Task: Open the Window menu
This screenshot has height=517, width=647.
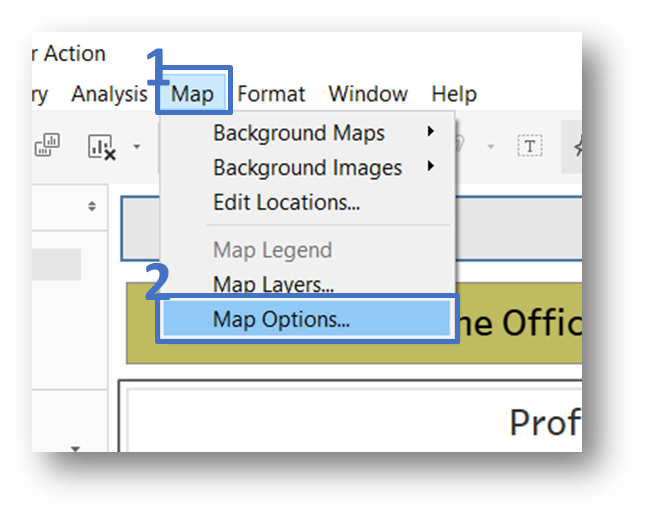Action: coord(368,94)
